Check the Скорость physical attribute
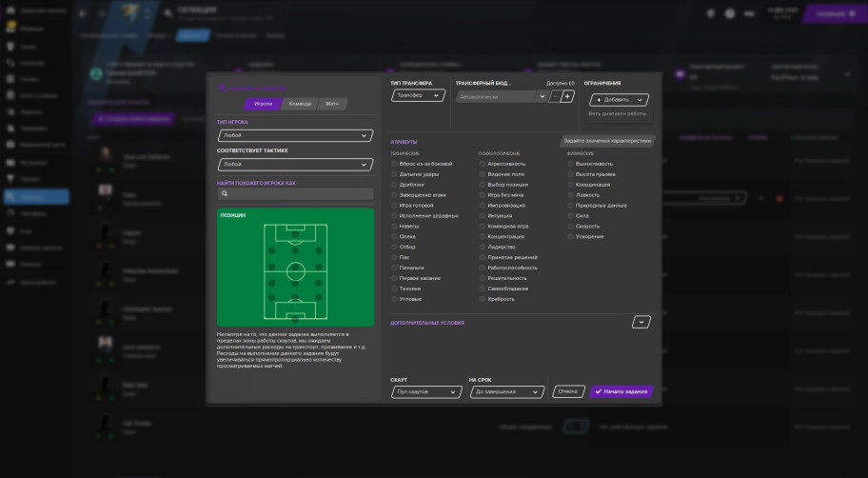Screen dimensions: 868x478 (570, 226)
